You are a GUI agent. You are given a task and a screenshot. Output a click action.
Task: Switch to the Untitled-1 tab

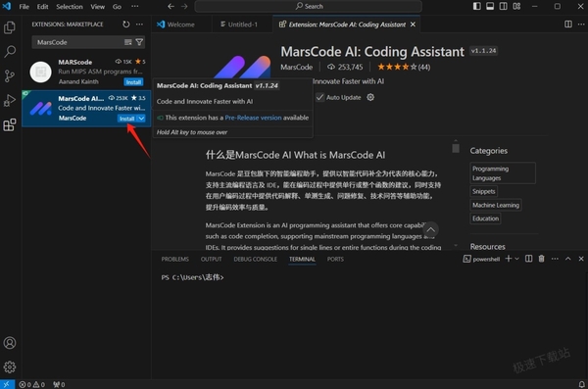(x=242, y=24)
